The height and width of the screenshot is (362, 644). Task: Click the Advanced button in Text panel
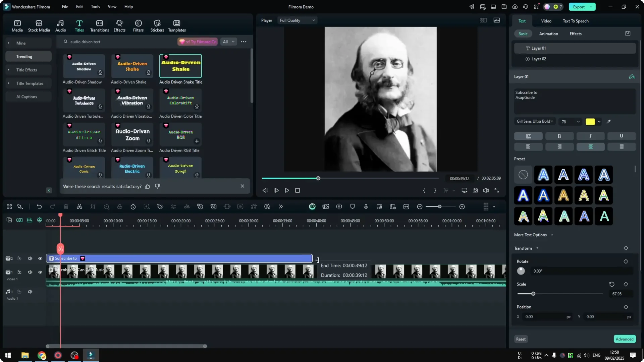pos(624,339)
